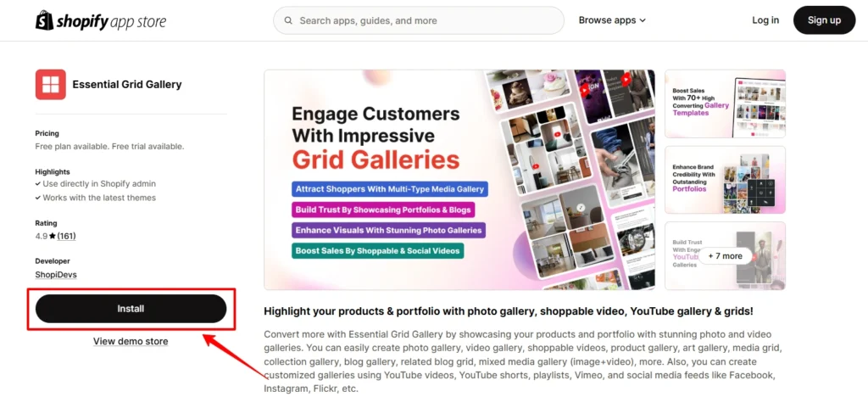Viewport: 868px width, 397px height.
Task: Click the search magnifier icon
Action: pos(288,20)
